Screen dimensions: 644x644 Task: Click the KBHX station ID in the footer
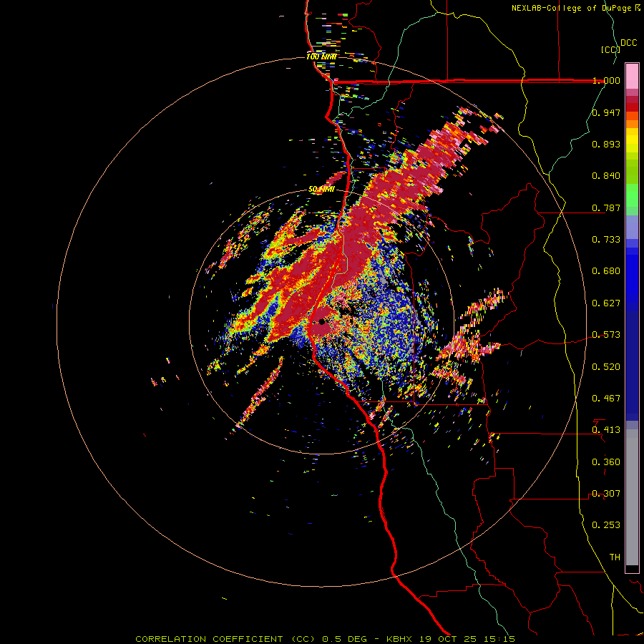[x=399, y=639]
